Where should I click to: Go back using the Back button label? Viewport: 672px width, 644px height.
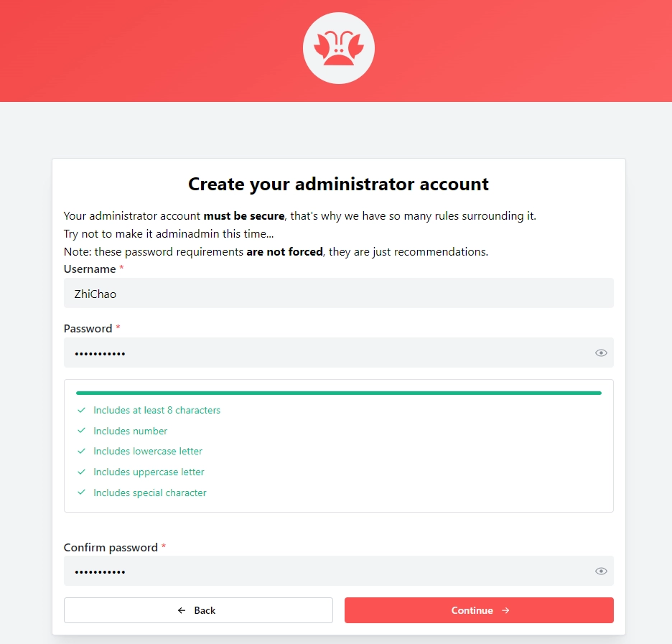(x=205, y=610)
